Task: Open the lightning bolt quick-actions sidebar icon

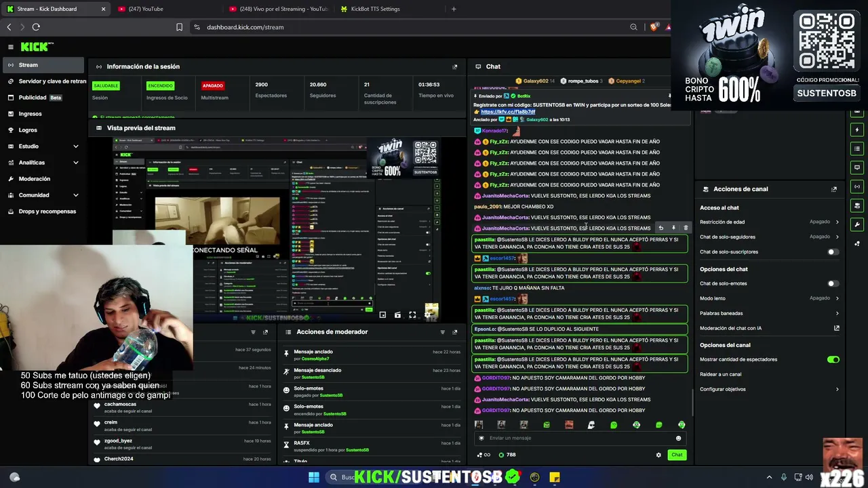Action: 858,129
